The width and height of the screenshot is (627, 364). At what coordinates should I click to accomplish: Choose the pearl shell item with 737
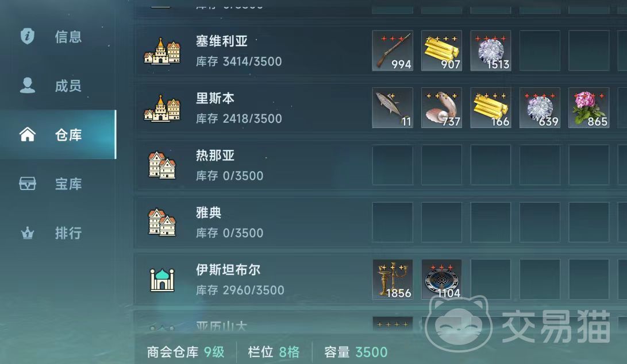coord(442,108)
